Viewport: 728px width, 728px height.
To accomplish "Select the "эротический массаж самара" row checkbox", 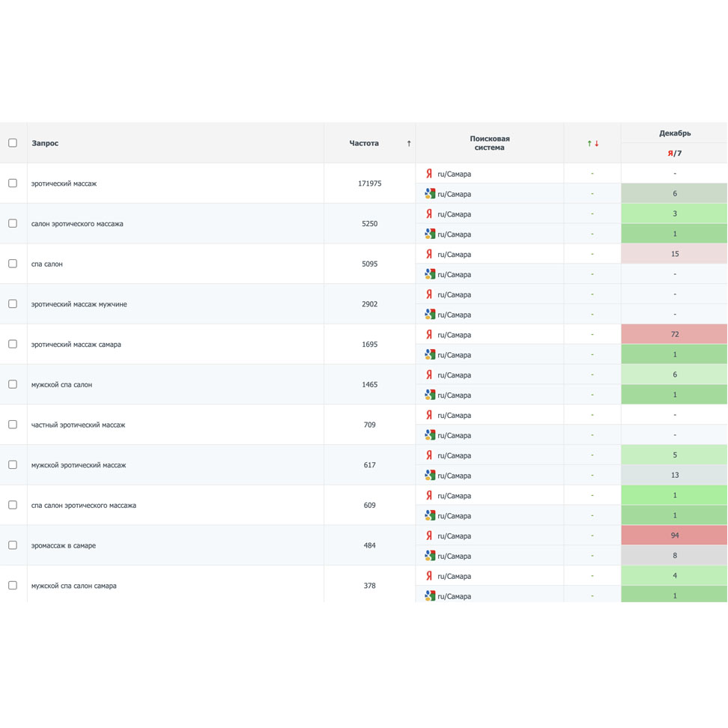I will (x=13, y=344).
